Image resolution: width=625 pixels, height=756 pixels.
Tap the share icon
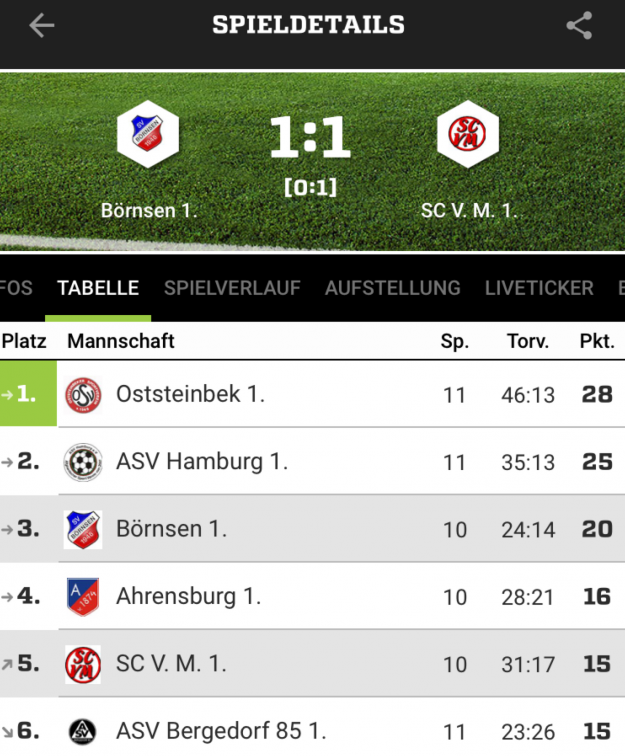click(579, 26)
